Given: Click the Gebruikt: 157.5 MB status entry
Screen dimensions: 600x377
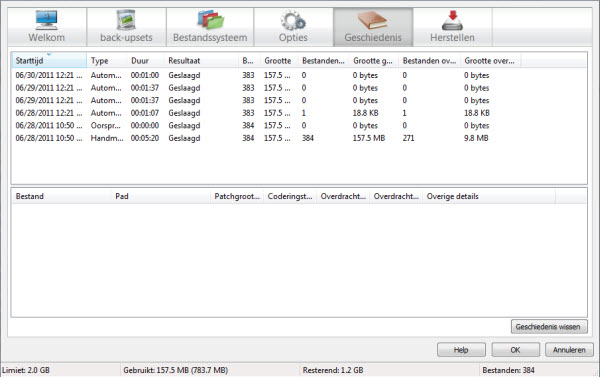Looking at the screenshot, I should [x=176, y=370].
